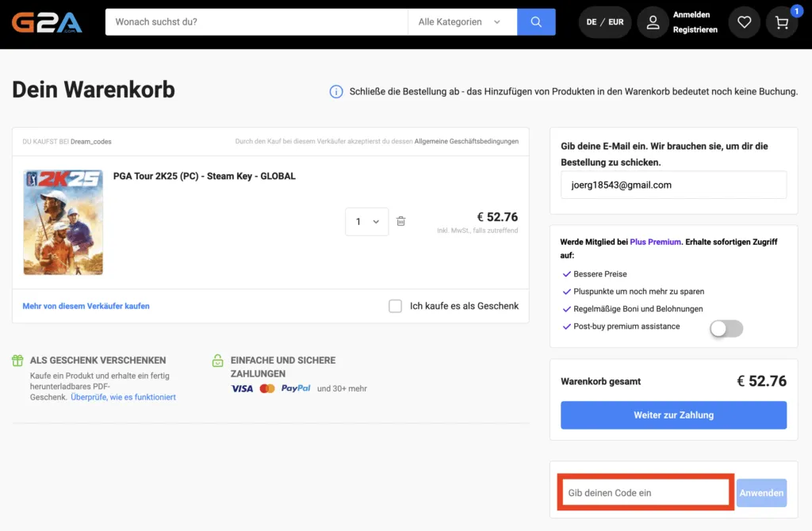Open the user account icon
812x531 pixels.
[653, 23]
